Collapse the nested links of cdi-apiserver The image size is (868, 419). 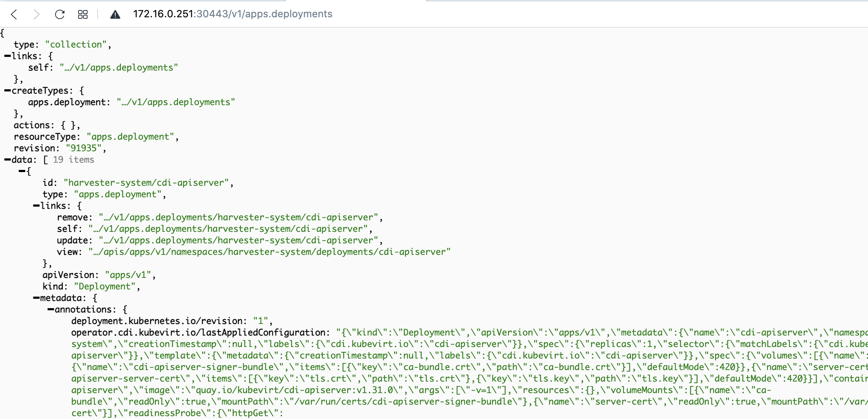(36, 206)
